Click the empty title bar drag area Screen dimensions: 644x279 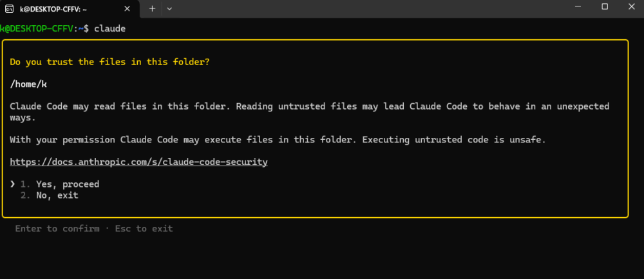pyautogui.click(x=370, y=8)
